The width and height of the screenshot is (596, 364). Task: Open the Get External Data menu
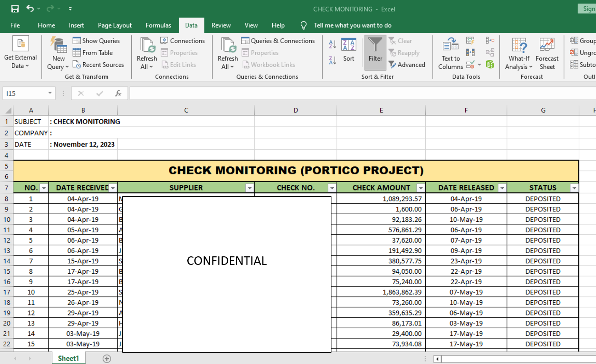(21, 52)
